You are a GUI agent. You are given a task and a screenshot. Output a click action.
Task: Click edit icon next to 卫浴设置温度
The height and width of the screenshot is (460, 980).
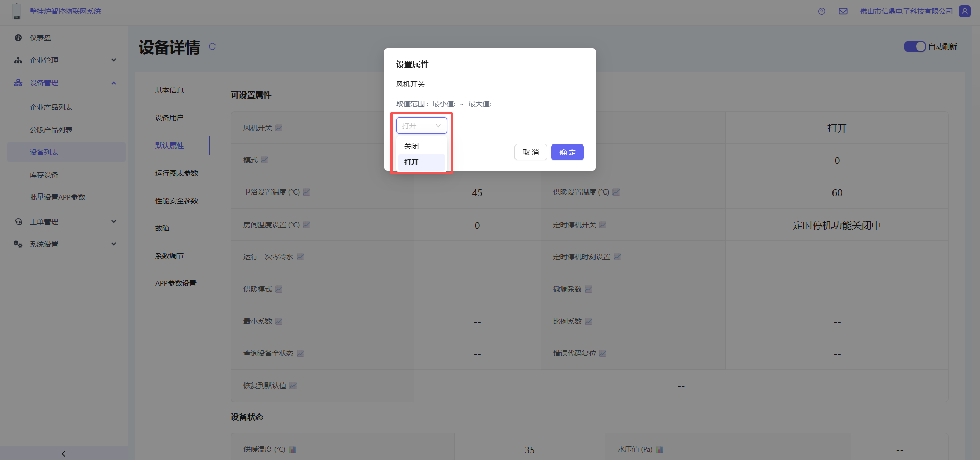(307, 192)
